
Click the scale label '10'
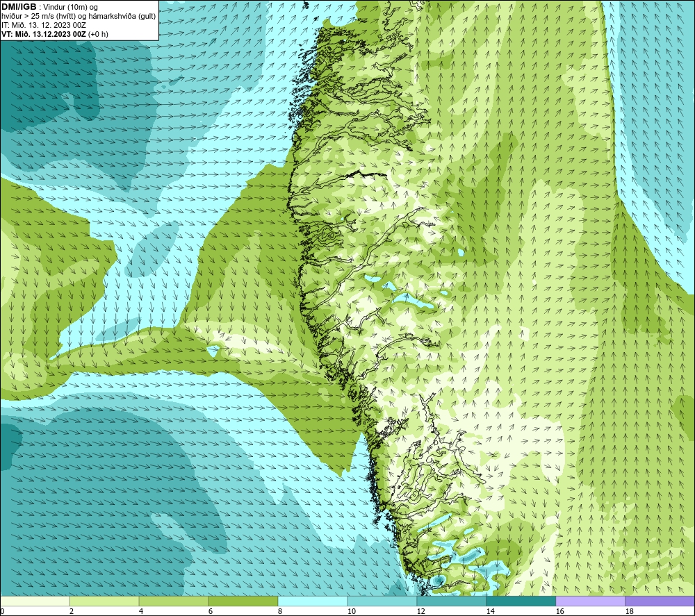point(351,611)
